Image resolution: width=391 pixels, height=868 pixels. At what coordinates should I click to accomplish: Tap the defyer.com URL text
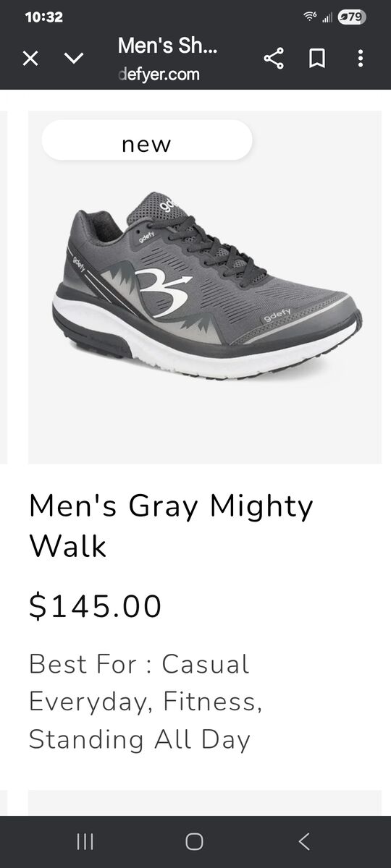(x=159, y=74)
